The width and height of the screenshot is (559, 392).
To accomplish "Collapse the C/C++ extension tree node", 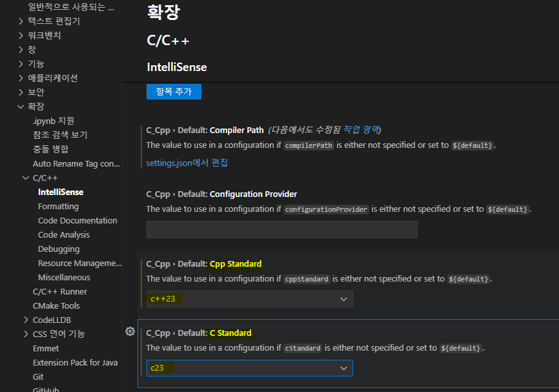I will [x=26, y=178].
